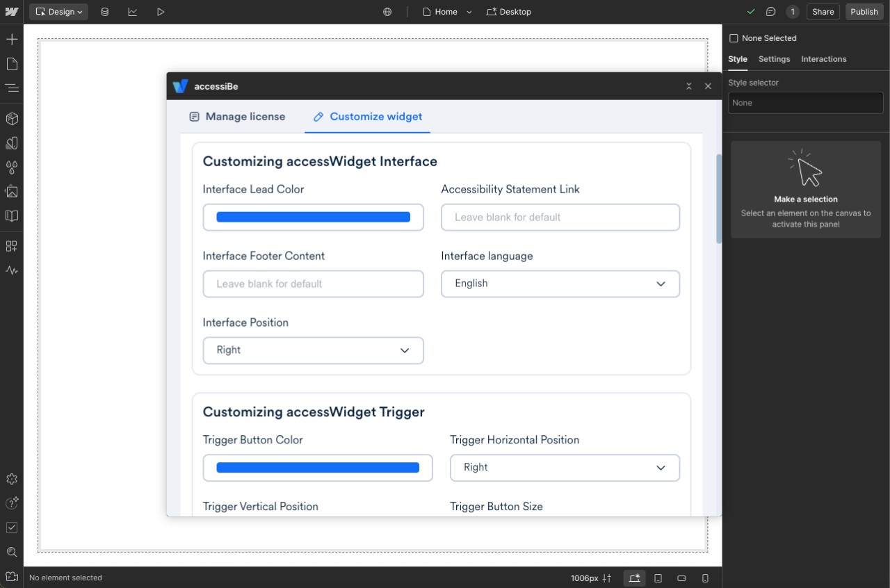Open video tutorials camera icon

point(12,576)
